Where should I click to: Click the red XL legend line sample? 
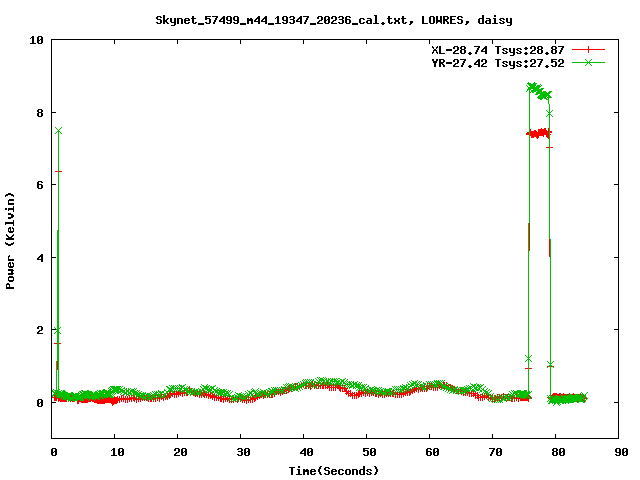(588, 50)
